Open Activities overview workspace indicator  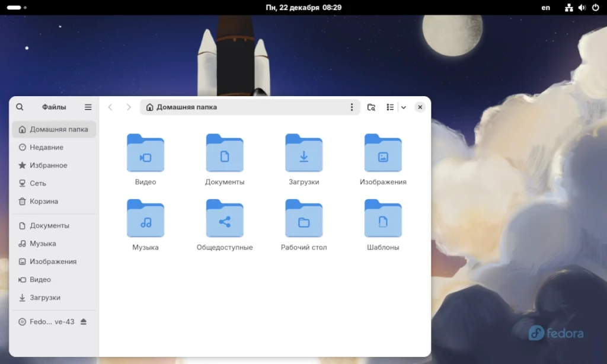tap(17, 7)
